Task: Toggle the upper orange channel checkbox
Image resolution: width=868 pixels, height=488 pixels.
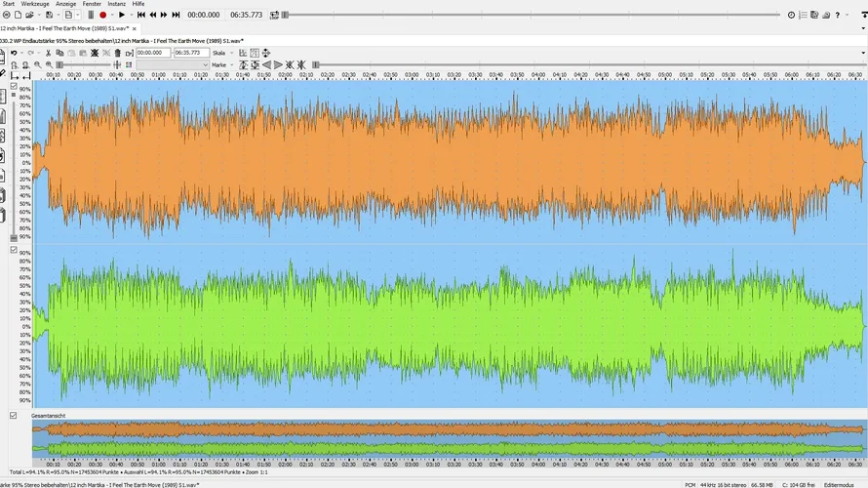Action: pos(14,86)
